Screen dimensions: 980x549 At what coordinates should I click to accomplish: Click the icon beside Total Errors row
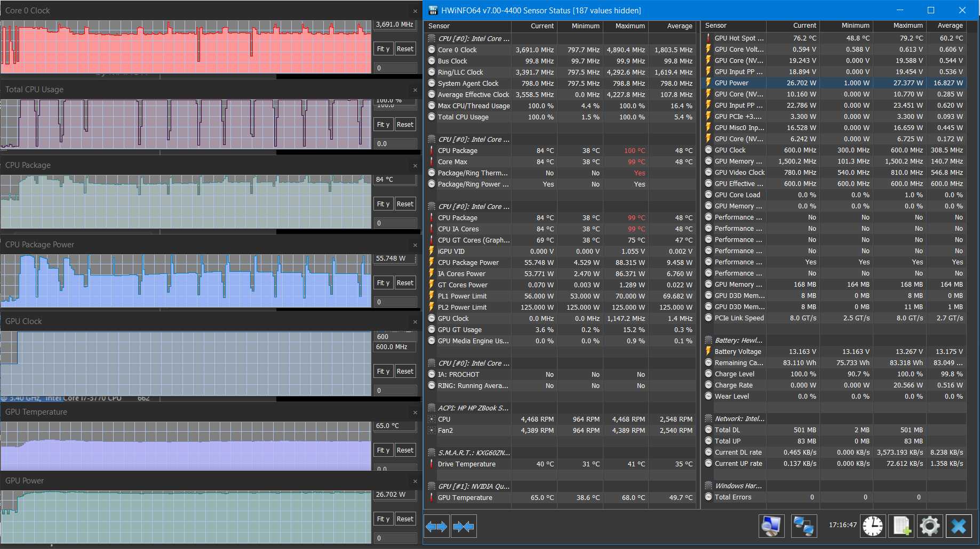tap(708, 497)
